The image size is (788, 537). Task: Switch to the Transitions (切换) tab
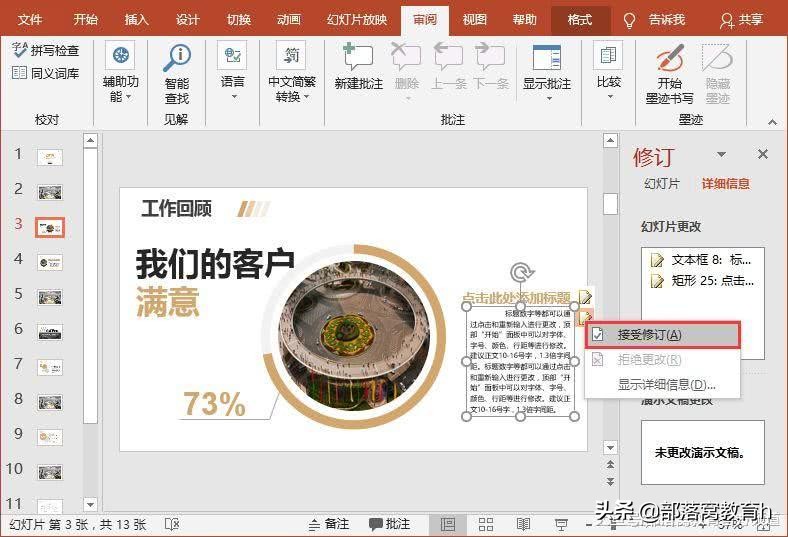239,20
